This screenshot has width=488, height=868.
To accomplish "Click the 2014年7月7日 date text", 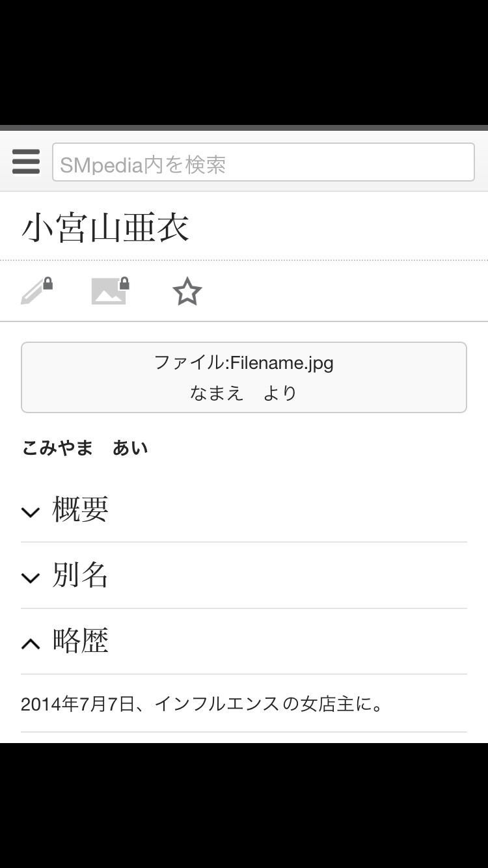I will [77, 704].
